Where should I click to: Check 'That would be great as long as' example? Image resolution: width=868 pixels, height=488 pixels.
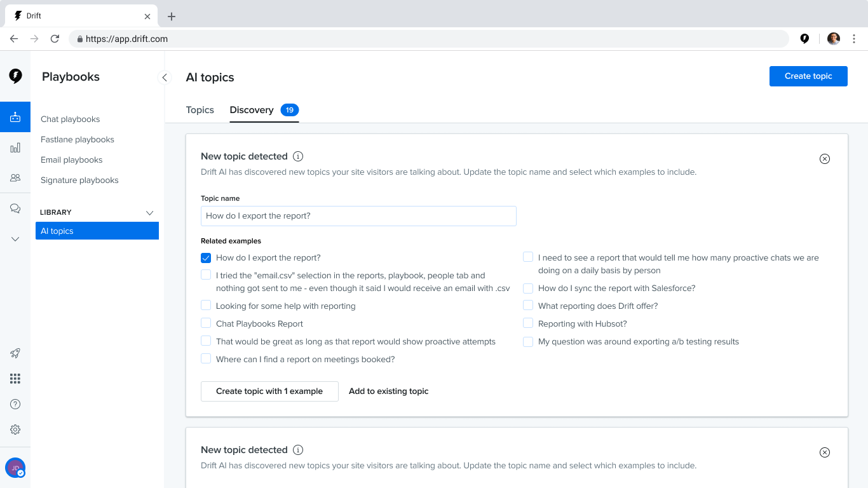click(206, 341)
